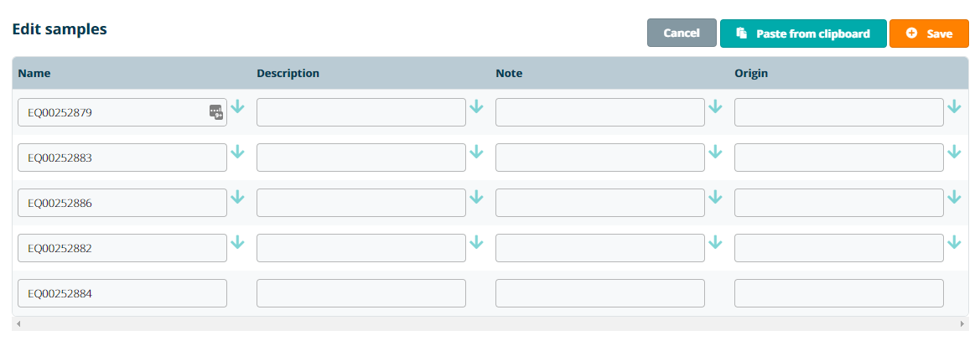Image resolution: width=980 pixels, height=341 pixels.
Task: Click the Name column header
Action: (x=34, y=73)
